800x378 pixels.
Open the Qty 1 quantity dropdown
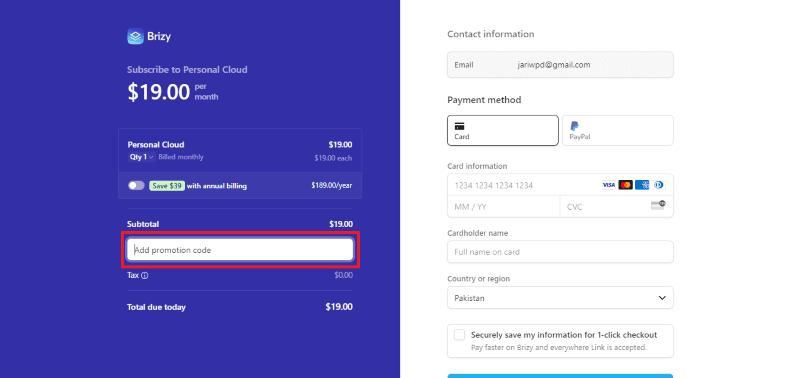tap(141, 157)
